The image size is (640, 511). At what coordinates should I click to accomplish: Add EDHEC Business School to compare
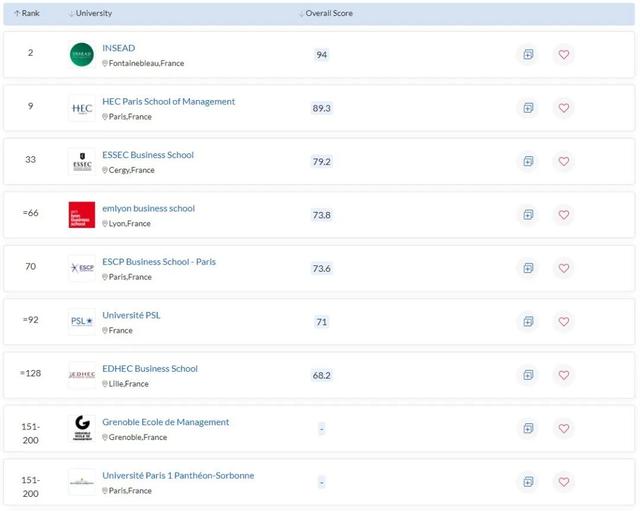pyautogui.click(x=528, y=375)
